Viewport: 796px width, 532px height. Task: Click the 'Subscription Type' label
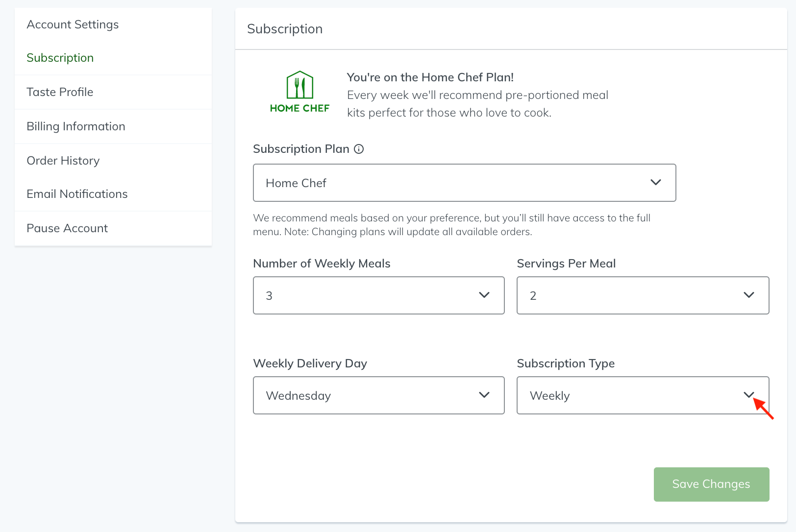tap(566, 363)
